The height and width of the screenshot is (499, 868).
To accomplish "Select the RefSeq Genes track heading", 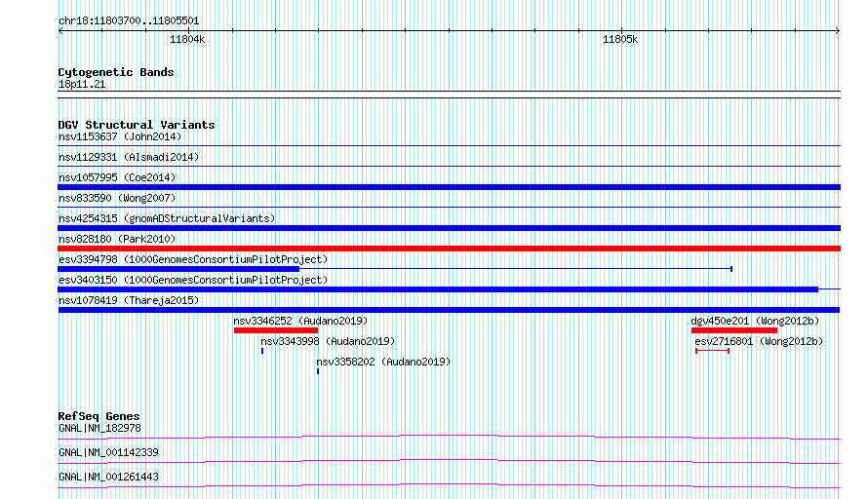I will (99, 416).
